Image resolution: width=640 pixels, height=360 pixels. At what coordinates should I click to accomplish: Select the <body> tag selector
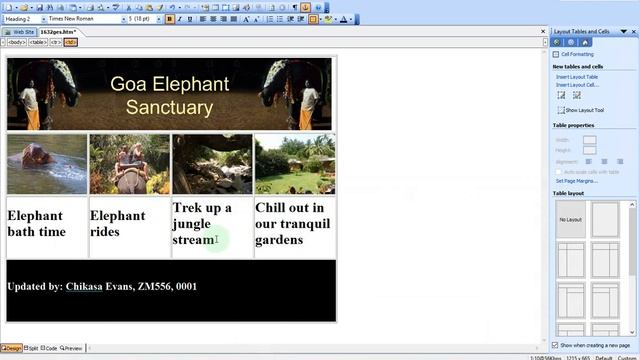[x=17, y=42]
